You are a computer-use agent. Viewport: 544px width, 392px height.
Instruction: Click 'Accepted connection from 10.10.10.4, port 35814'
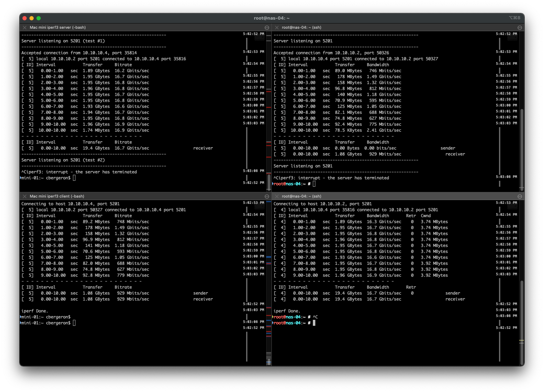pos(79,53)
